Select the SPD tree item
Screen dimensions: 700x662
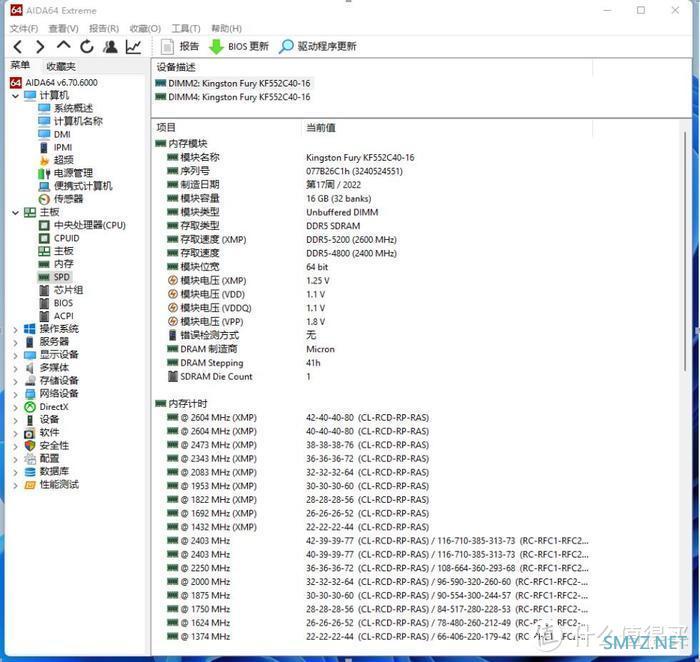pos(54,277)
